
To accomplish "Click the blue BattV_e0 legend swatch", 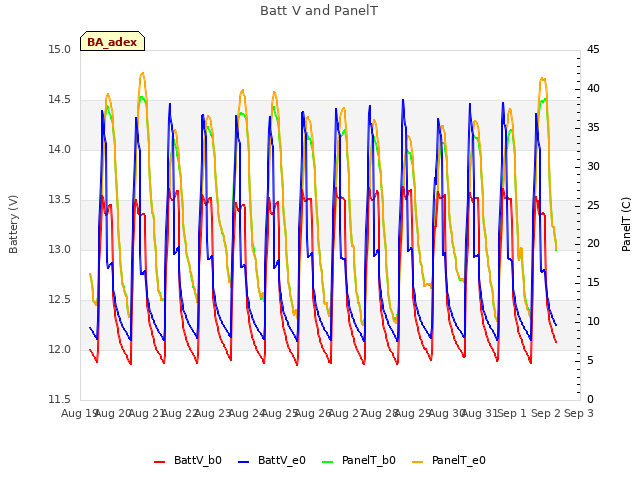I will 243,462.
